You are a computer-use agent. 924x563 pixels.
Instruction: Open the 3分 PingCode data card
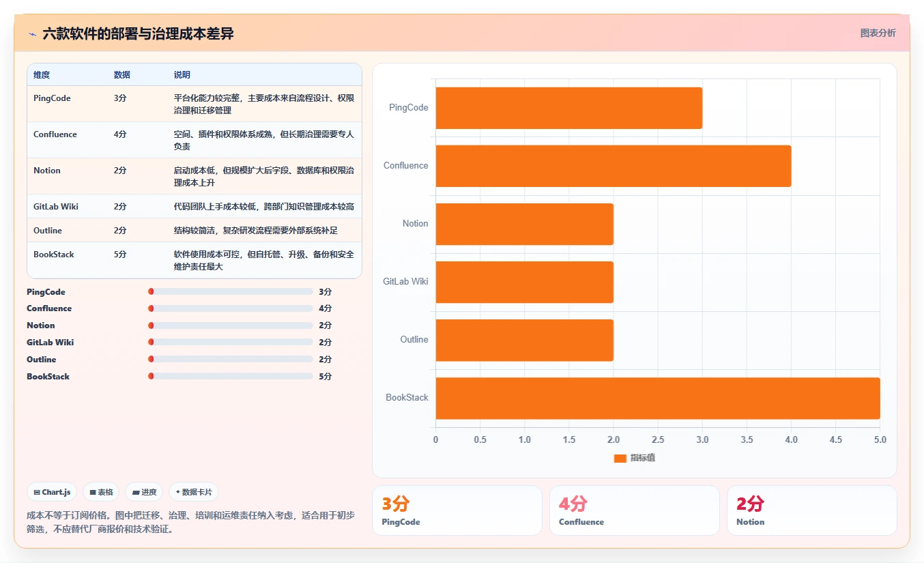pos(457,510)
